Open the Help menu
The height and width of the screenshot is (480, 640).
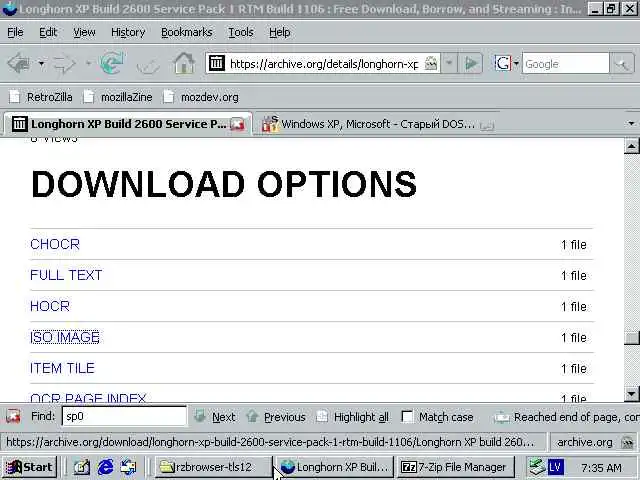pos(280,32)
